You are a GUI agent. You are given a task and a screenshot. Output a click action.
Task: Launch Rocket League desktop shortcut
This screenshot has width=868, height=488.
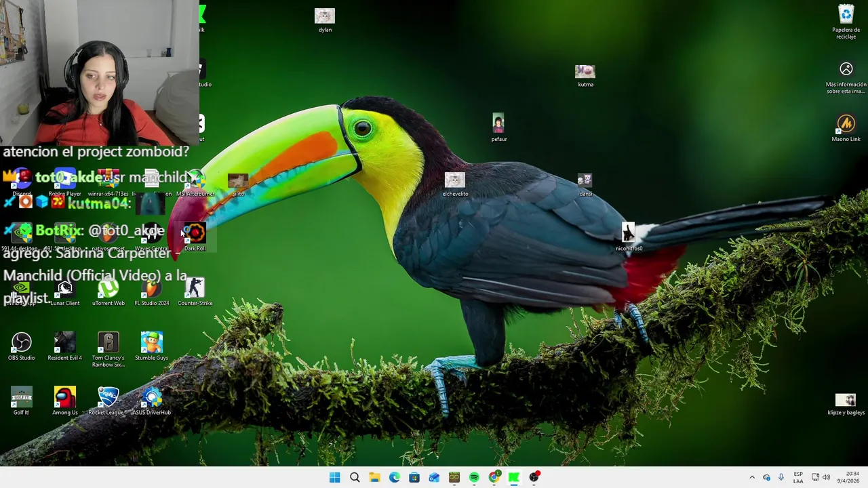[x=108, y=401]
